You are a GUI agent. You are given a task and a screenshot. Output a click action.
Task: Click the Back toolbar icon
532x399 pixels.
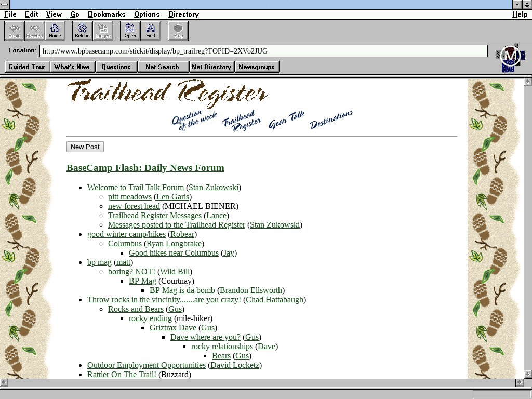[x=14, y=31]
